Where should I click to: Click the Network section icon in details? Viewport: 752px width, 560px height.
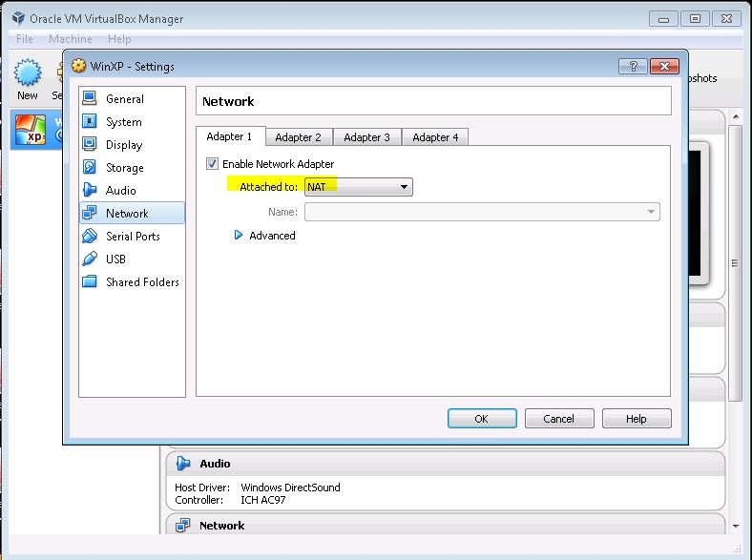[x=182, y=526]
